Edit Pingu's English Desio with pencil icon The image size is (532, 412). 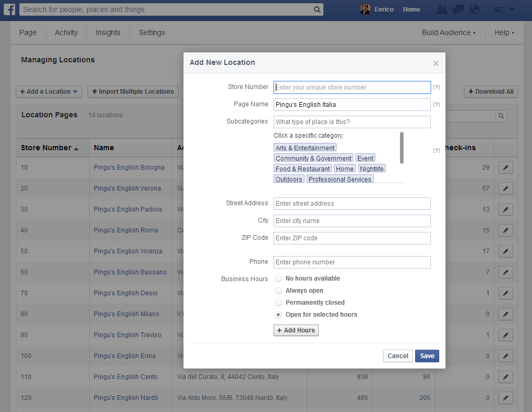pos(506,293)
